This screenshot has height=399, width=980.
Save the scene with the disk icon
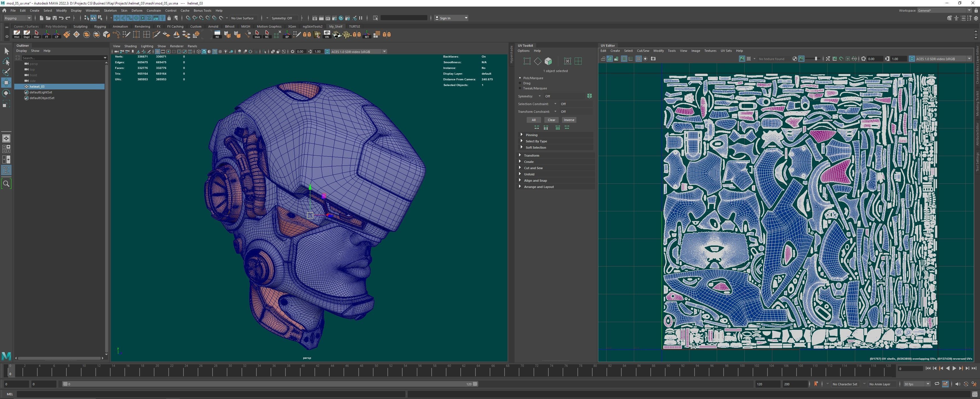(x=54, y=18)
